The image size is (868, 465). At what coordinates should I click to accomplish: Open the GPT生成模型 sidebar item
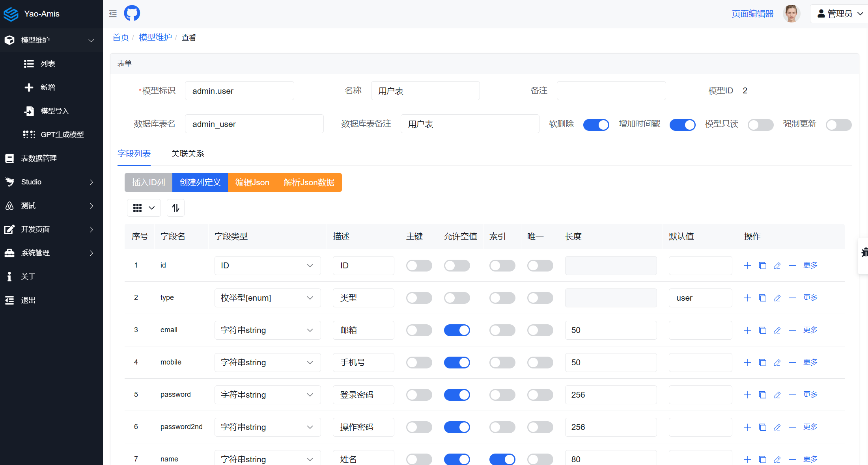62,135
